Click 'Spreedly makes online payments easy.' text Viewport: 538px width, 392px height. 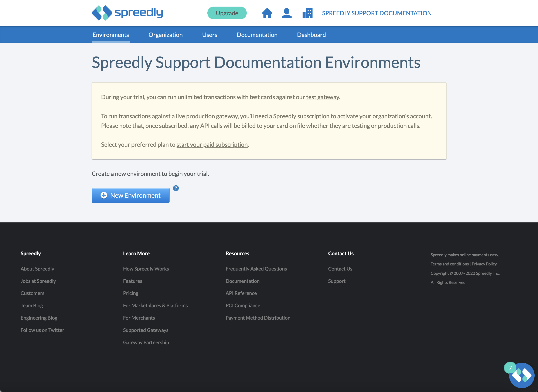(x=465, y=255)
